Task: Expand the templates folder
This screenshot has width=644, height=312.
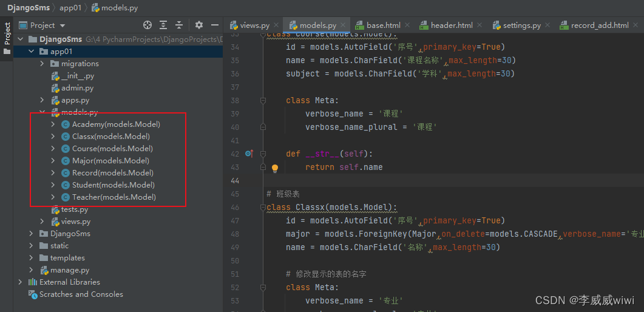Action: pos(31,258)
